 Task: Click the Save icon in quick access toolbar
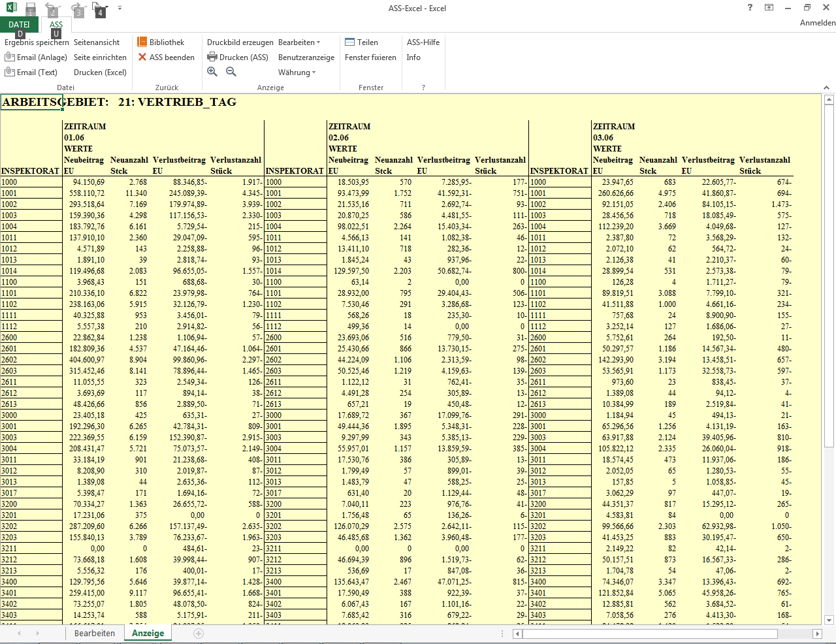pos(30,8)
